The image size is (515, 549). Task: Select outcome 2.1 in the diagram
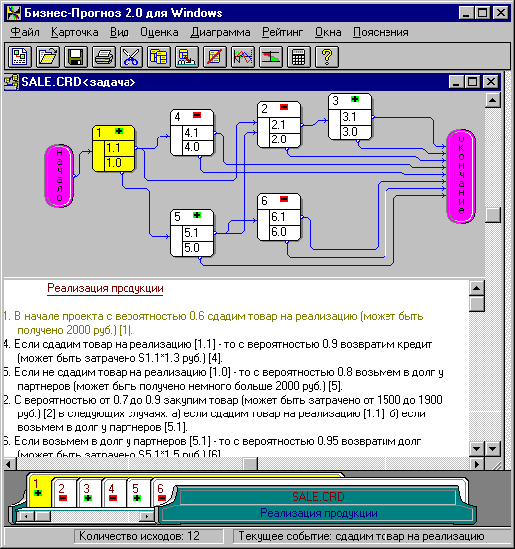pos(285,125)
